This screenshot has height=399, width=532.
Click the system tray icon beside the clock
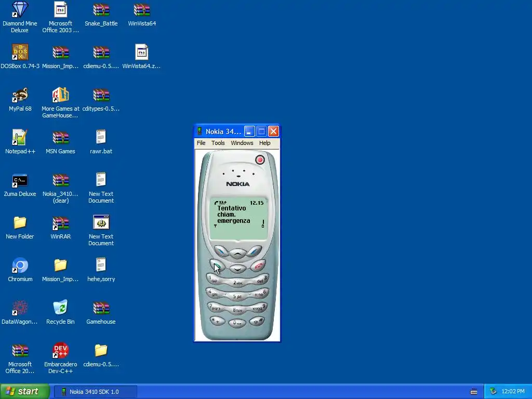pyautogui.click(x=494, y=392)
